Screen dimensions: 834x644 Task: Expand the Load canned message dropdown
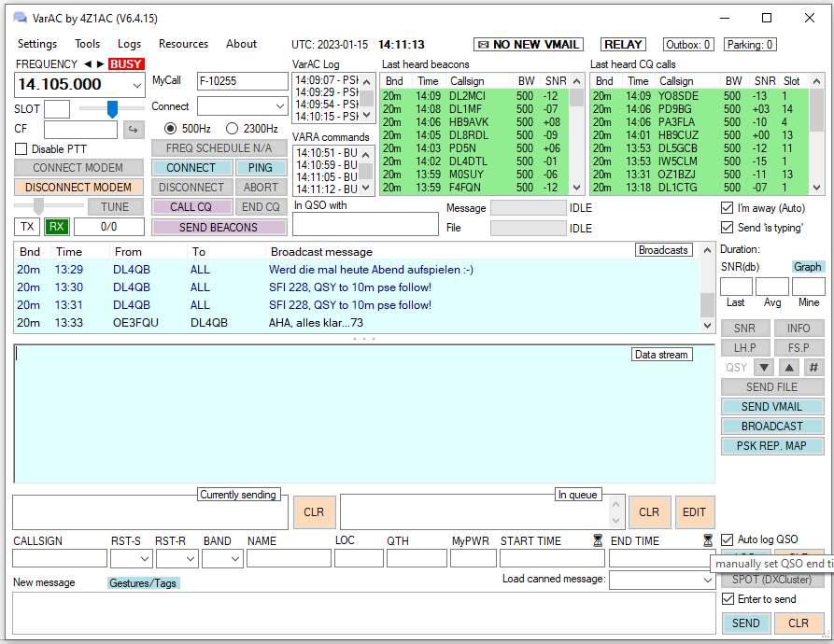point(708,580)
